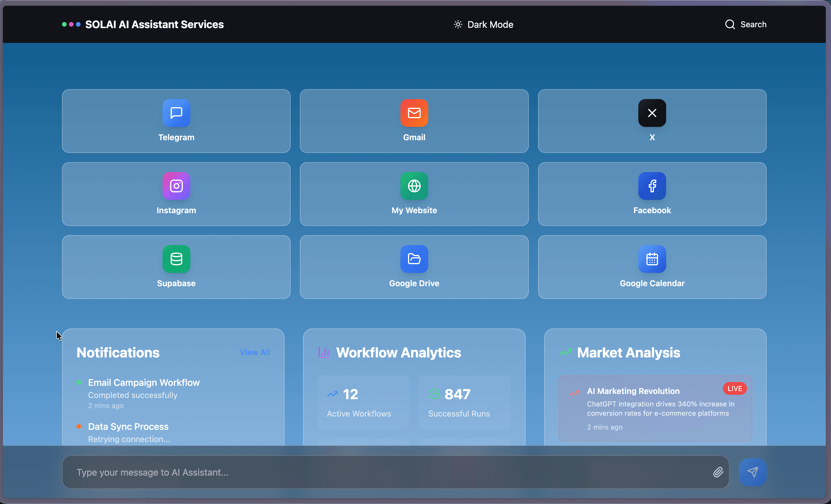This screenshot has height=504, width=831.
Task: Select the Telegram label text
Action: click(176, 137)
